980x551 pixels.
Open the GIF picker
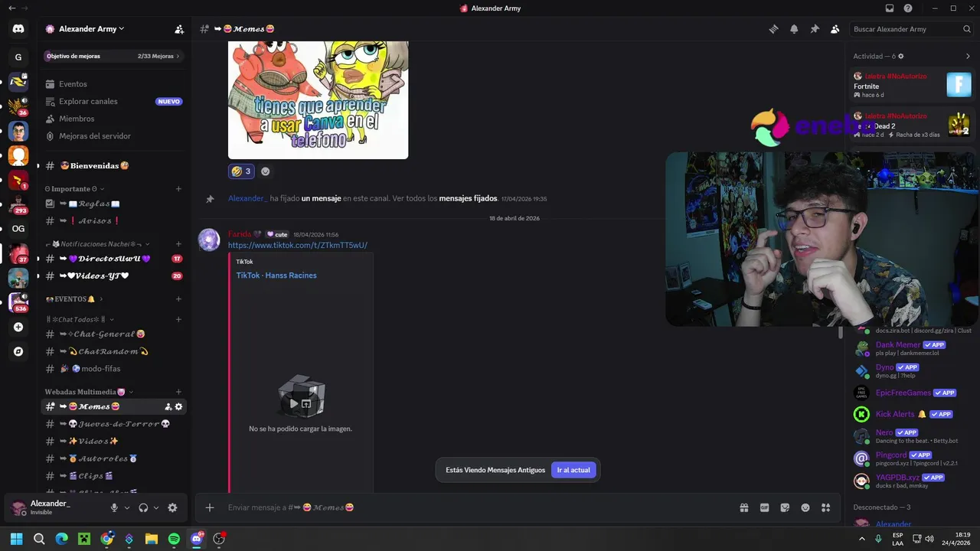(x=764, y=507)
